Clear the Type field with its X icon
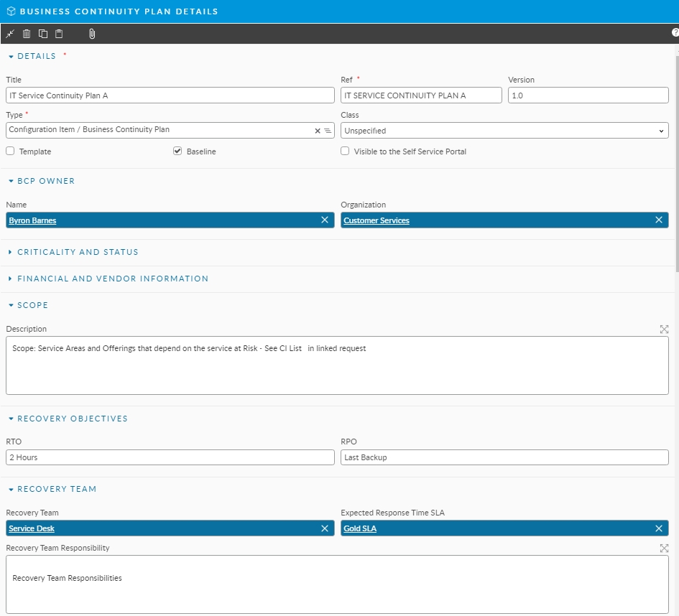The image size is (679, 616). (318, 131)
